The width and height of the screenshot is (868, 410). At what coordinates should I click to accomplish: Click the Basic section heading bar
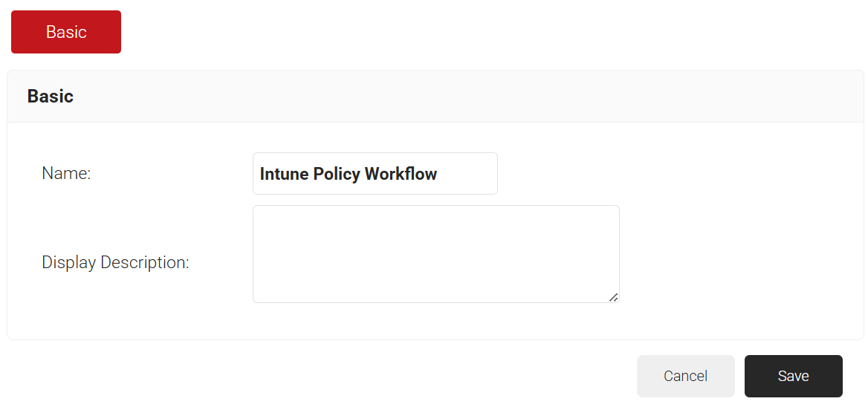pos(435,97)
